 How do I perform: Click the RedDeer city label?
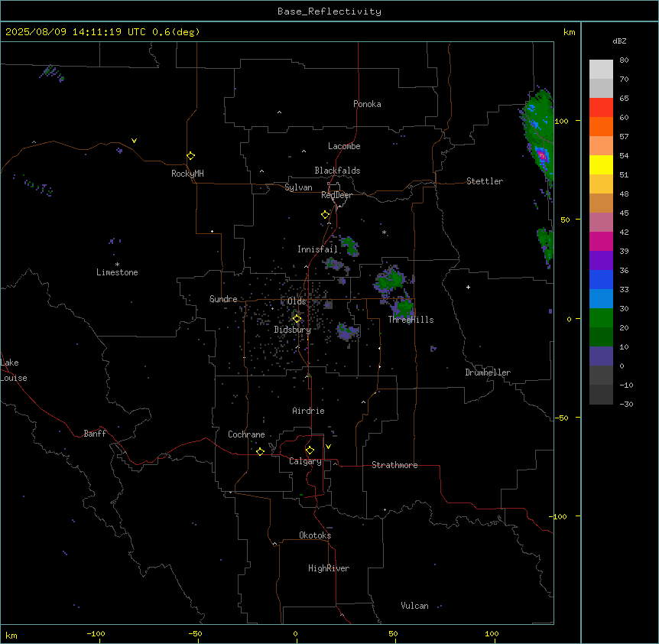pyautogui.click(x=336, y=195)
